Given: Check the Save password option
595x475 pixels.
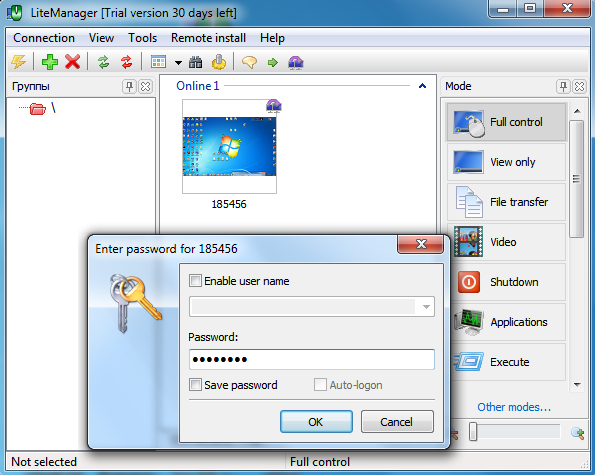Looking at the screenshot, I should pyautogui.click(x=195, y=385).
